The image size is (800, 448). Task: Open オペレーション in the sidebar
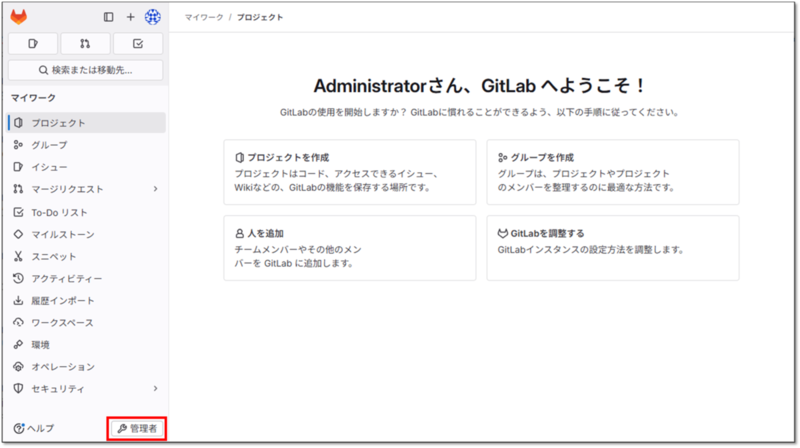pyautogui.click(x=87, y=367)
